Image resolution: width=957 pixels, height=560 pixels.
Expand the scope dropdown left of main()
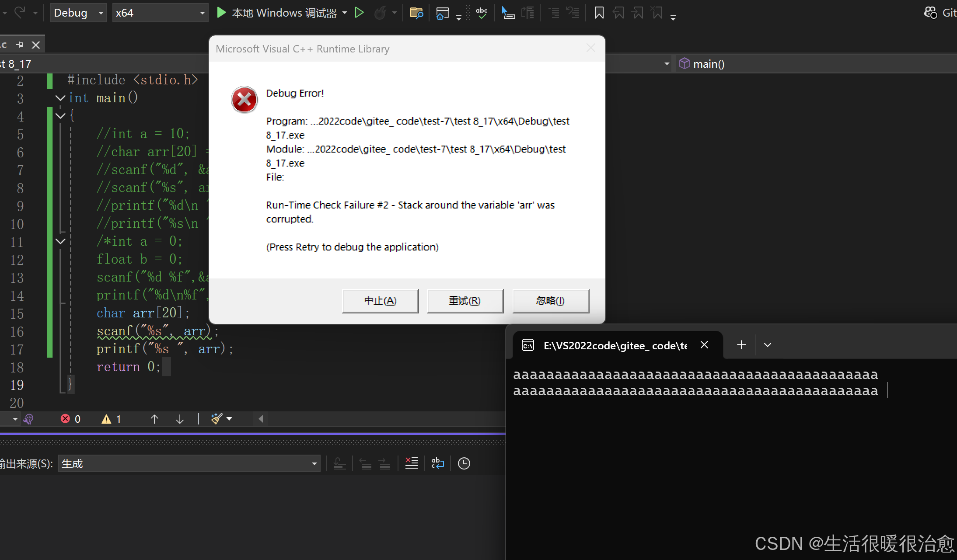[667, 64]
